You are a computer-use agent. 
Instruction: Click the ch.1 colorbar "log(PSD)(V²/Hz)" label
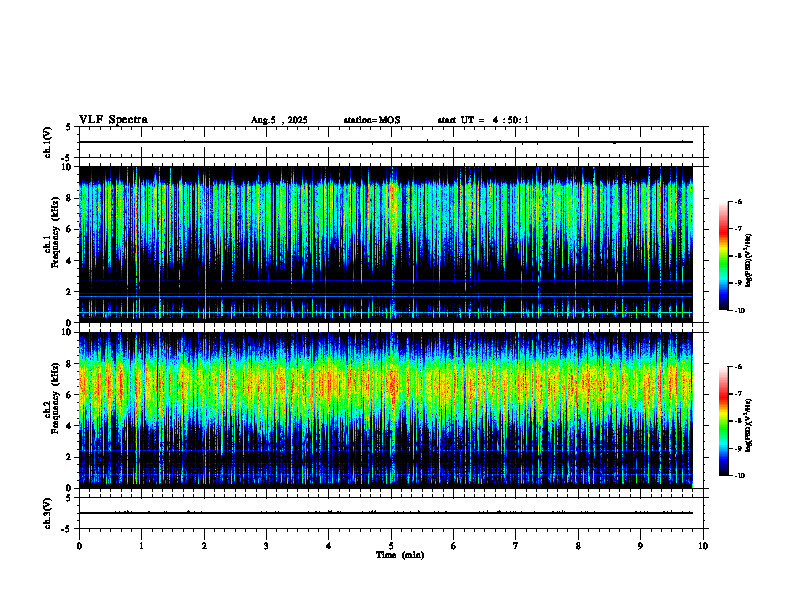click(748, 260)
